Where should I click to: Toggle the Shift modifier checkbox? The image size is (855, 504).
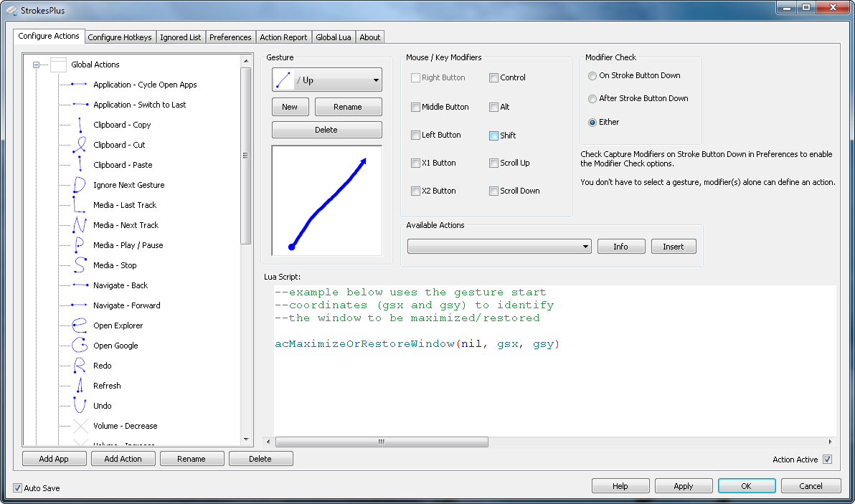tap(493, 135)
